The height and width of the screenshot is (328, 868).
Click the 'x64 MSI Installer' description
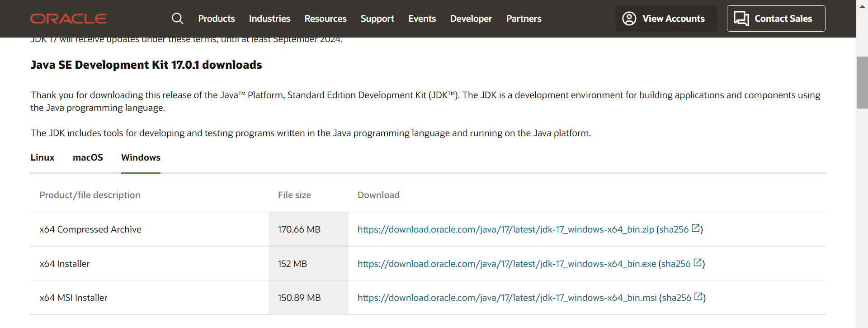click(x=73, y=298)
